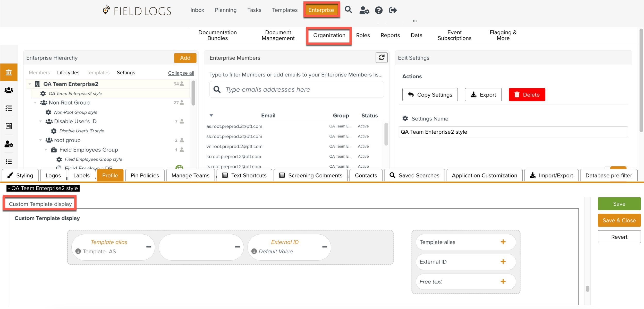This screenshot has width=644, height=309.
Task: Remove the empty middle field chip
Action: (237, 247)
